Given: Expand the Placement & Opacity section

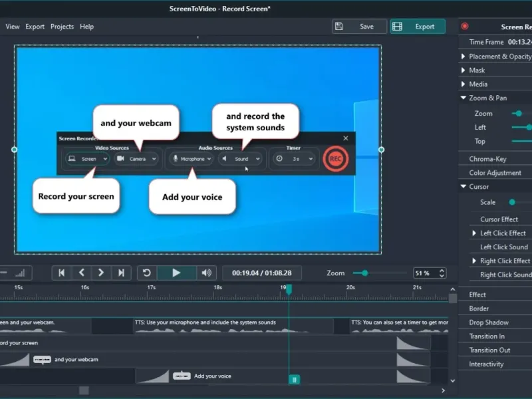Looking at the screenshot, I should coord(463,57).
